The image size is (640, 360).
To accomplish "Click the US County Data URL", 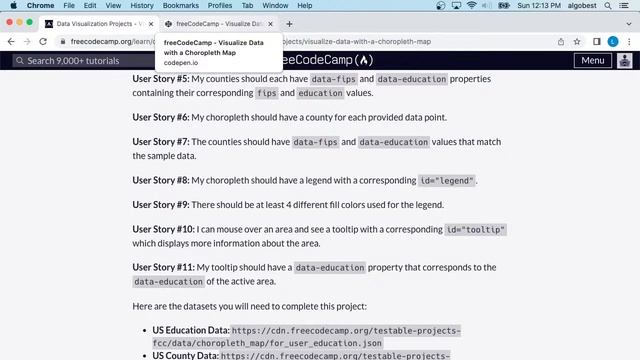I will tap(336, 356).
